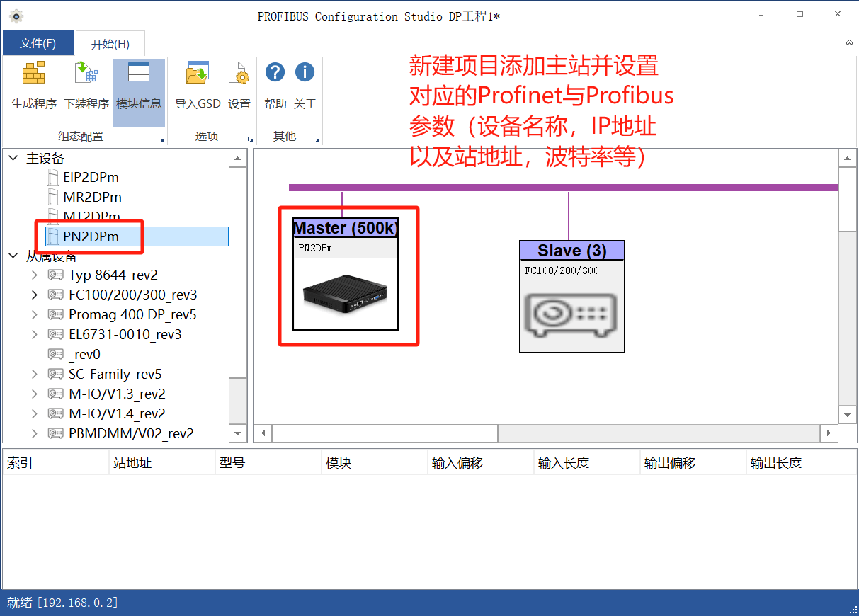This screenshot has width=859, height=616.
Task: Click the 模块 column header
Action: [375, 463]
